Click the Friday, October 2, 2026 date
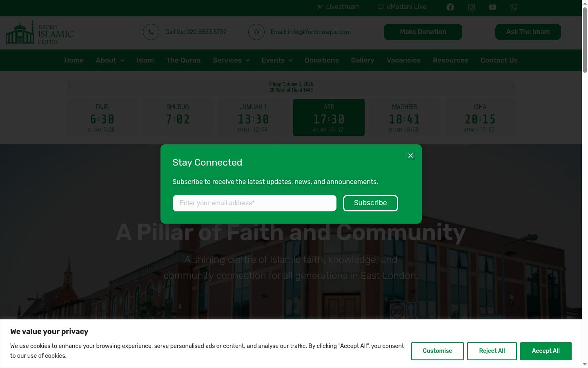Image resolution: width=588 pixels, height=368 pixels. 291,84
